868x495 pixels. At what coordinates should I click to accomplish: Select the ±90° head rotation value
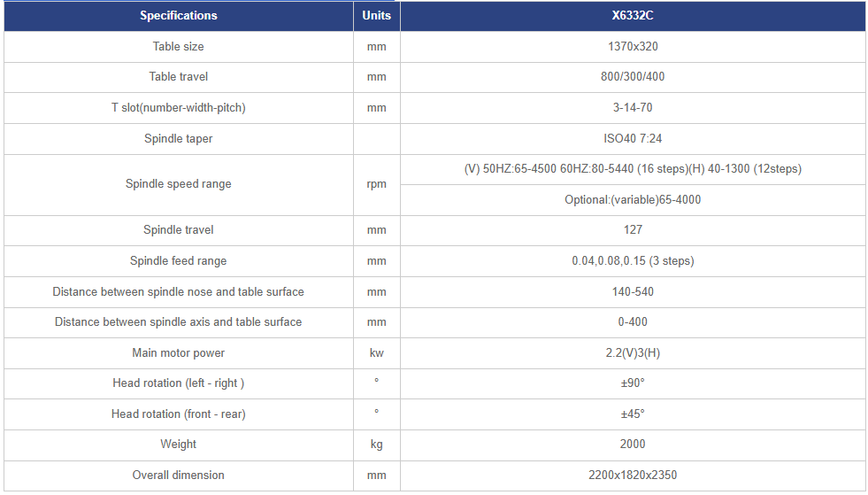[633, 383]
